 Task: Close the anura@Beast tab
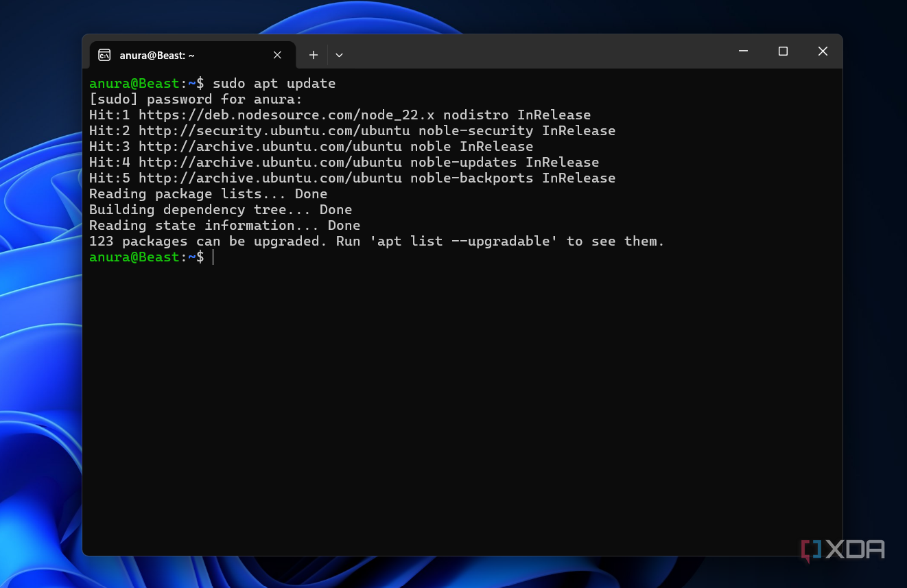(x=277, y=55)
